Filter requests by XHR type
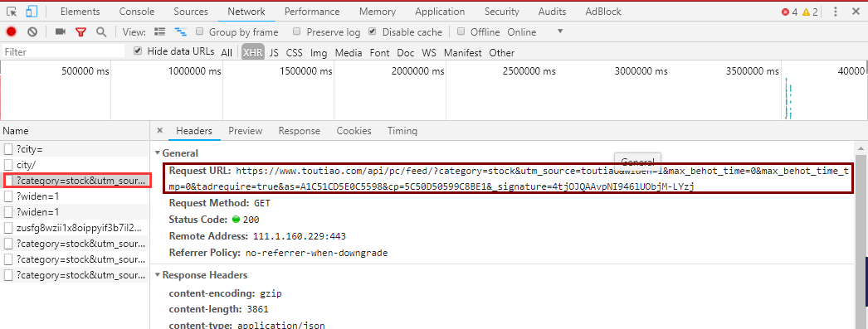 pos(253,52)
